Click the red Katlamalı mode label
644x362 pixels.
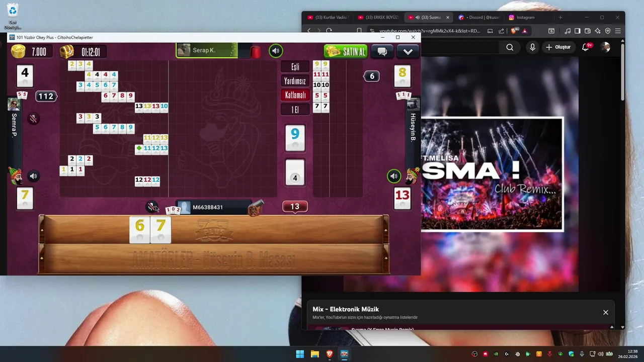coord(295,95)
